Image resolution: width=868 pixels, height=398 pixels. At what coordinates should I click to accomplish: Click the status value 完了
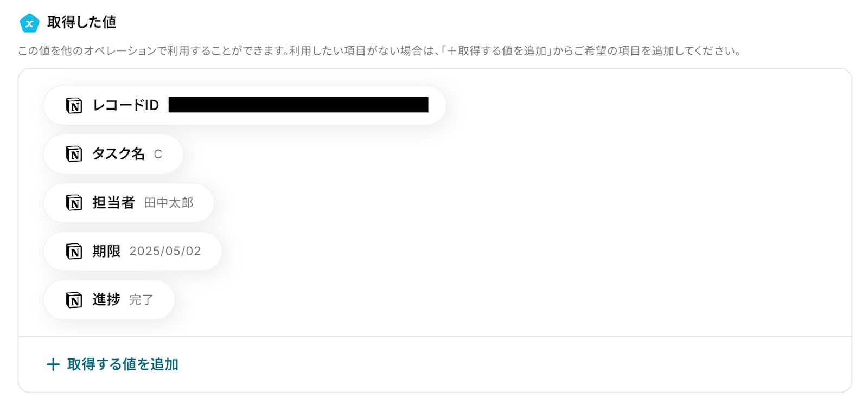[x=142, y=300]
